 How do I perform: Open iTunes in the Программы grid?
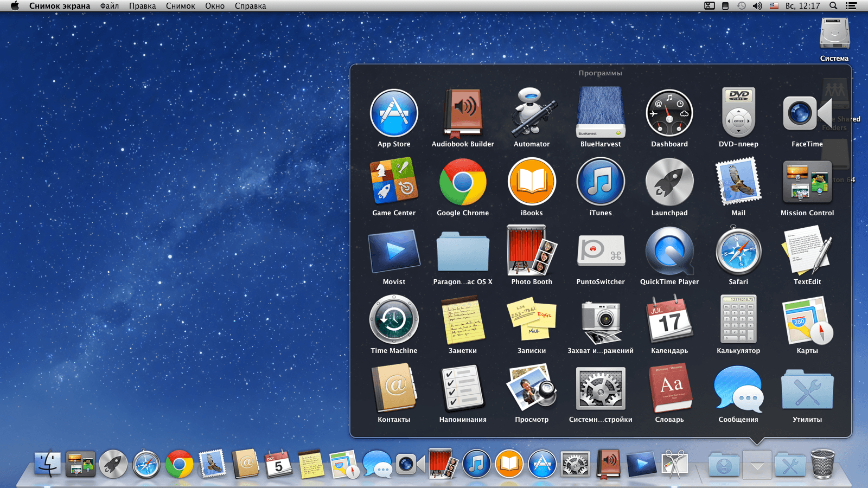[x=601, y=182]
